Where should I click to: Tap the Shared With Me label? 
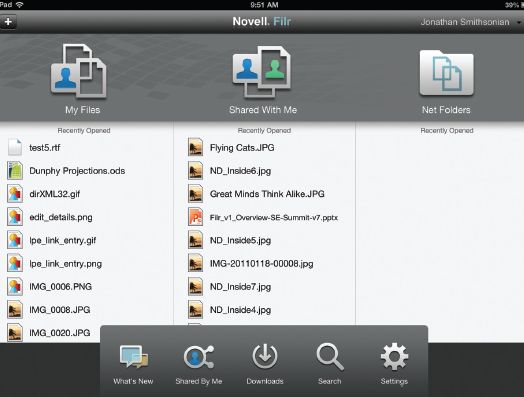click(263, 110)
